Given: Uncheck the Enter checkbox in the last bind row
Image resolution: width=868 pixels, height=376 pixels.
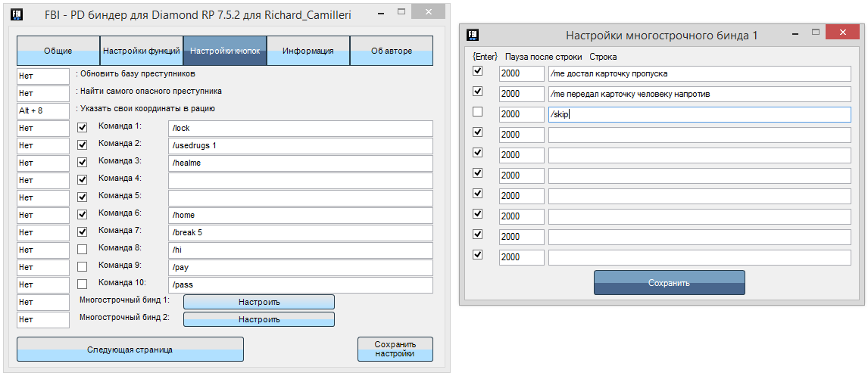Looking at the screenshot, I should pyautogui.click(x=477, y=255).
